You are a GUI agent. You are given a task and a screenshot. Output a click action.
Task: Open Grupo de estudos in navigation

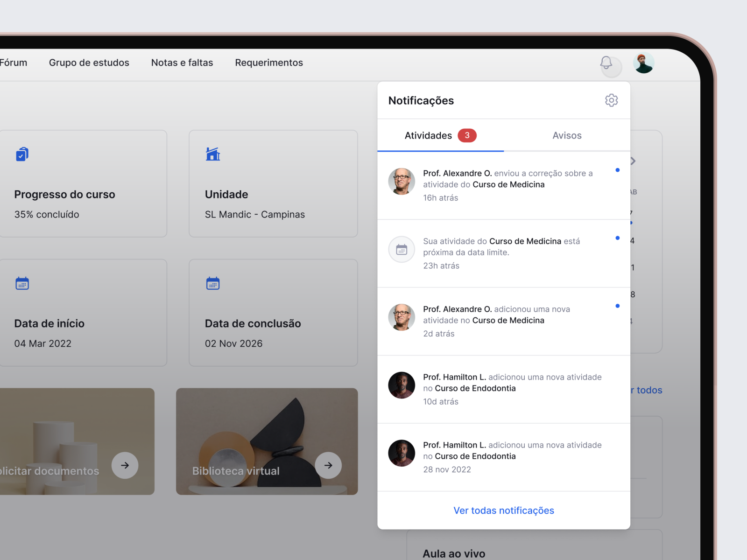click(89, 63)
